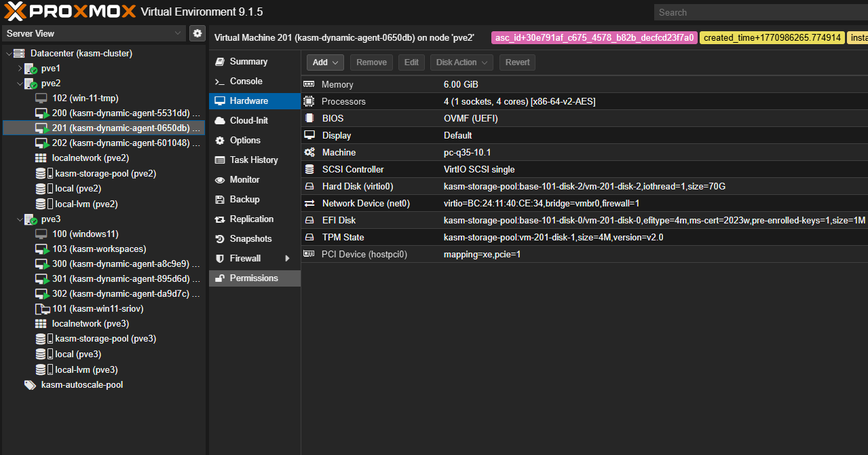Screen dimensions: 868x455
Task: Select VM 201 kasm-dynamic-agent-0650db
Action: [104, 128]
